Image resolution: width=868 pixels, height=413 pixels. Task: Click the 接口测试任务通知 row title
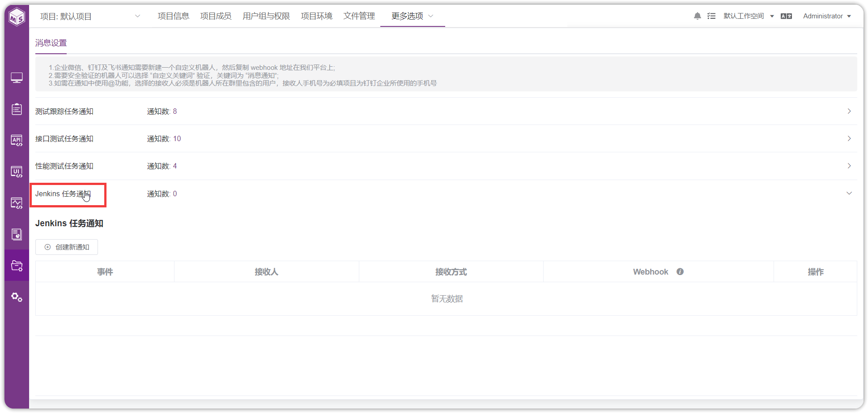coord(64,139)
